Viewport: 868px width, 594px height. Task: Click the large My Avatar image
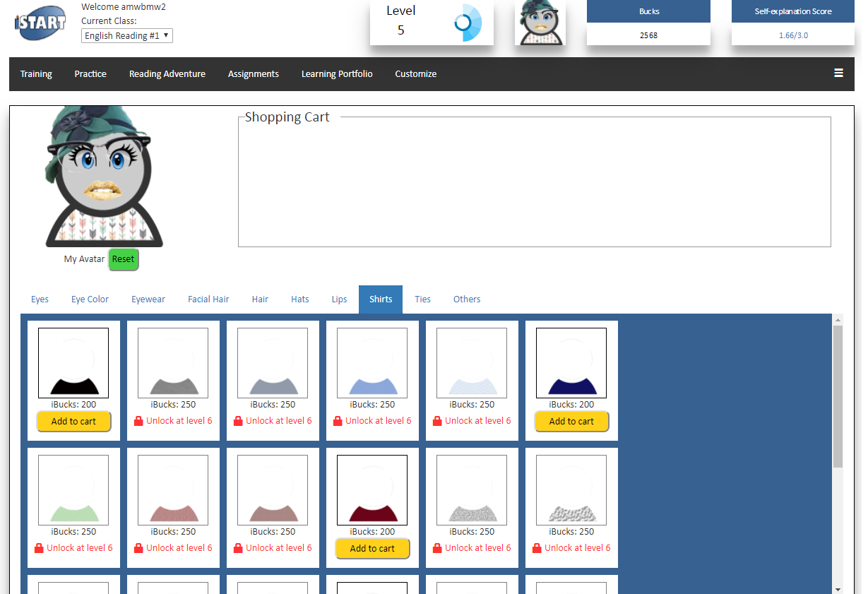[104, 177]
